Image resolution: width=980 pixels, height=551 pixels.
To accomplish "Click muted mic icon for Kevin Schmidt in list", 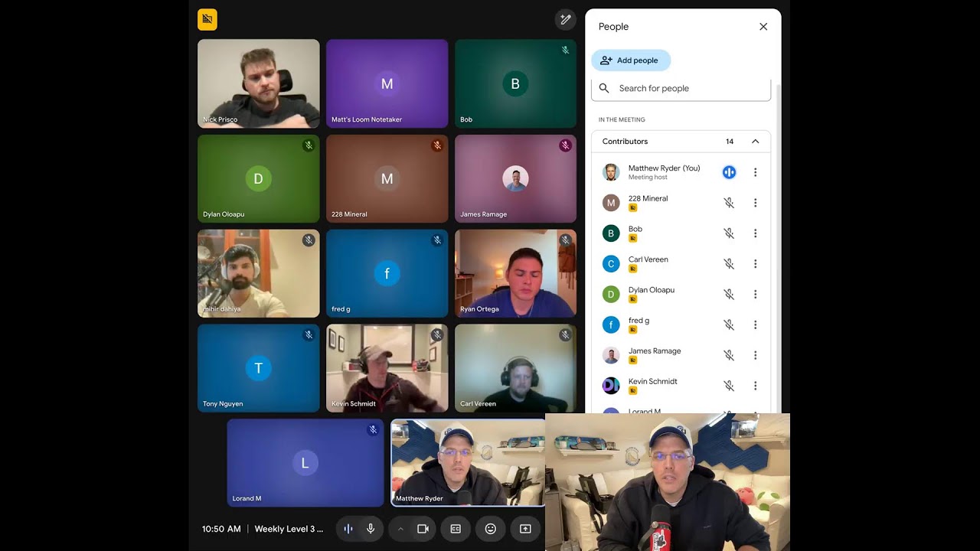I will [729, 386].
